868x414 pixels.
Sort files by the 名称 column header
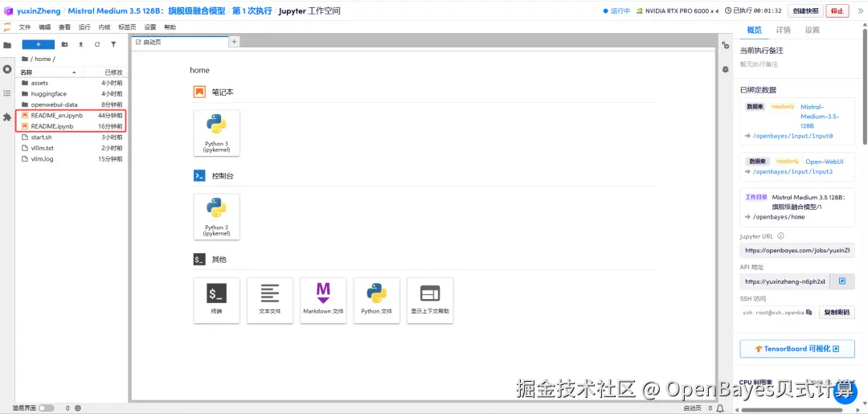coord(49,72)
